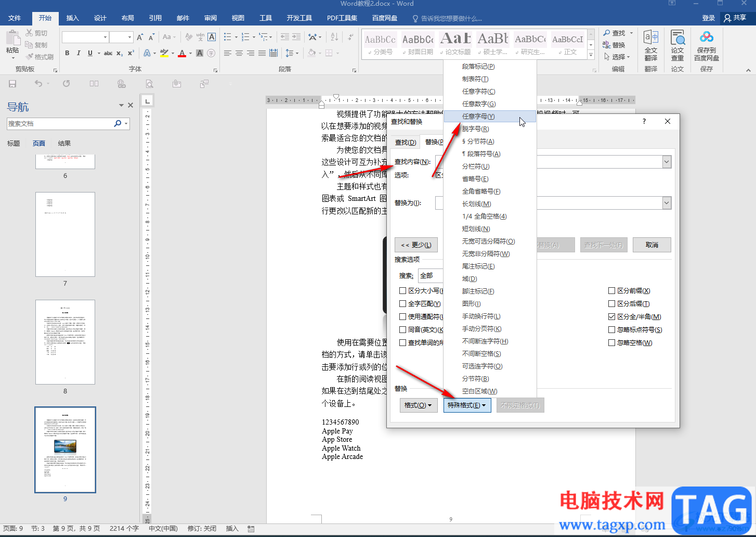Click the sort A-Z icon
This screenshot has width=756, height=537.
pos(334,37)
